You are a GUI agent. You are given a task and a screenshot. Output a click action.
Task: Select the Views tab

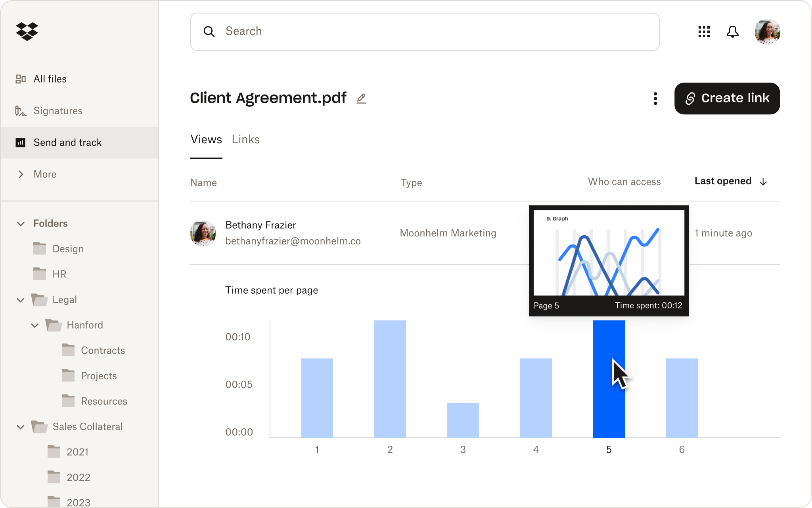(206, 139)
